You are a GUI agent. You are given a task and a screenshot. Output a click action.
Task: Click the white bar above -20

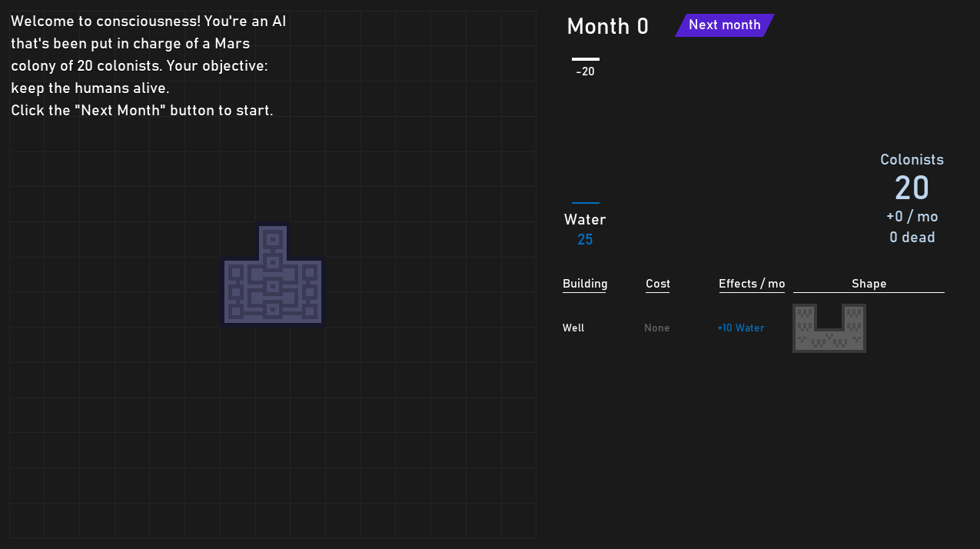(x=586, y=59)
